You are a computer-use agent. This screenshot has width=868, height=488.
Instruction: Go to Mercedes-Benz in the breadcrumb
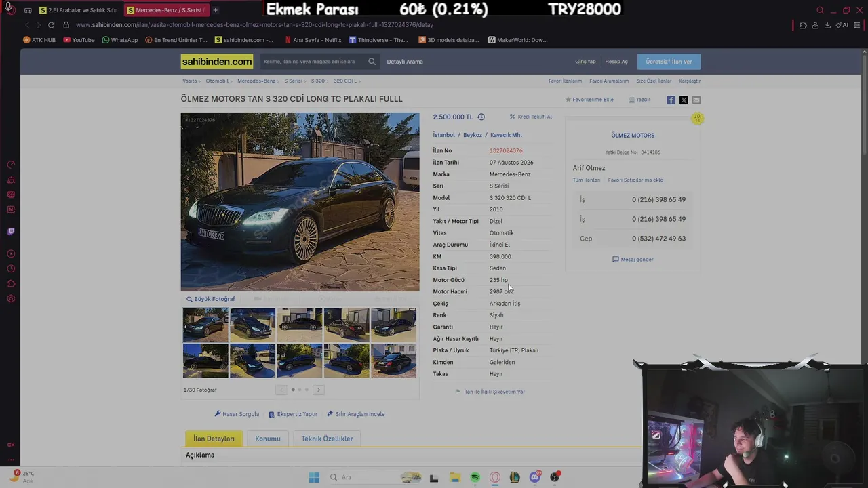tap(256, 81)
